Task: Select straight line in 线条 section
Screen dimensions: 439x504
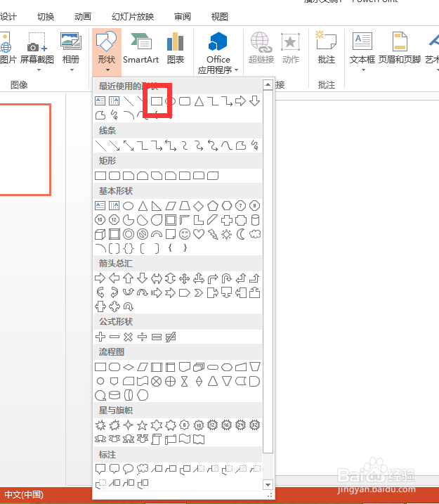Action: (x=100, y=146)
